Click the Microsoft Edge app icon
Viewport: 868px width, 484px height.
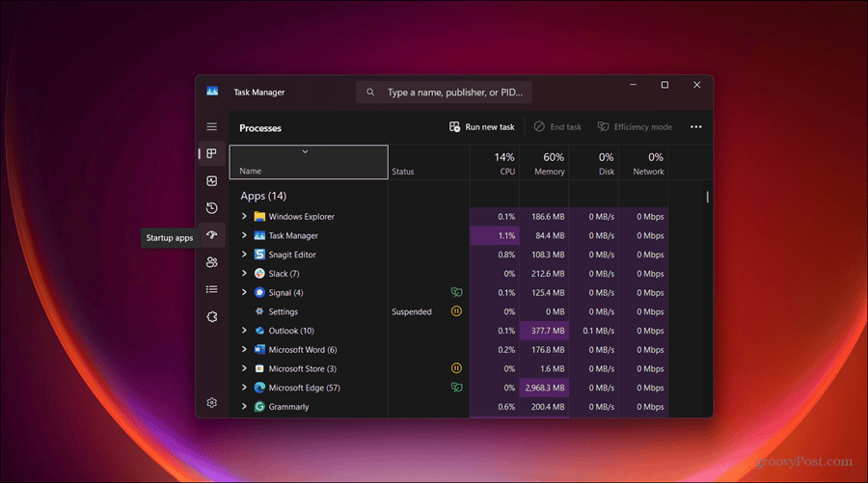tap(259, 388)
